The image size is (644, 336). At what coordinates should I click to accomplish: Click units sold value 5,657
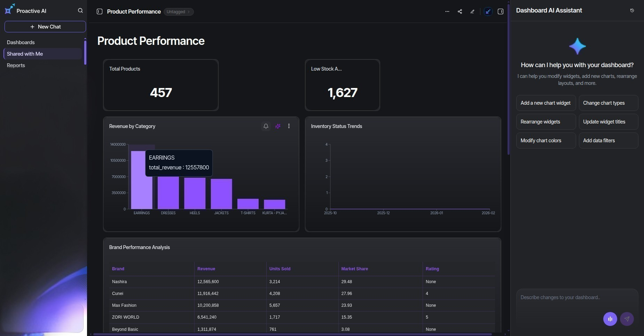(275, 305)
